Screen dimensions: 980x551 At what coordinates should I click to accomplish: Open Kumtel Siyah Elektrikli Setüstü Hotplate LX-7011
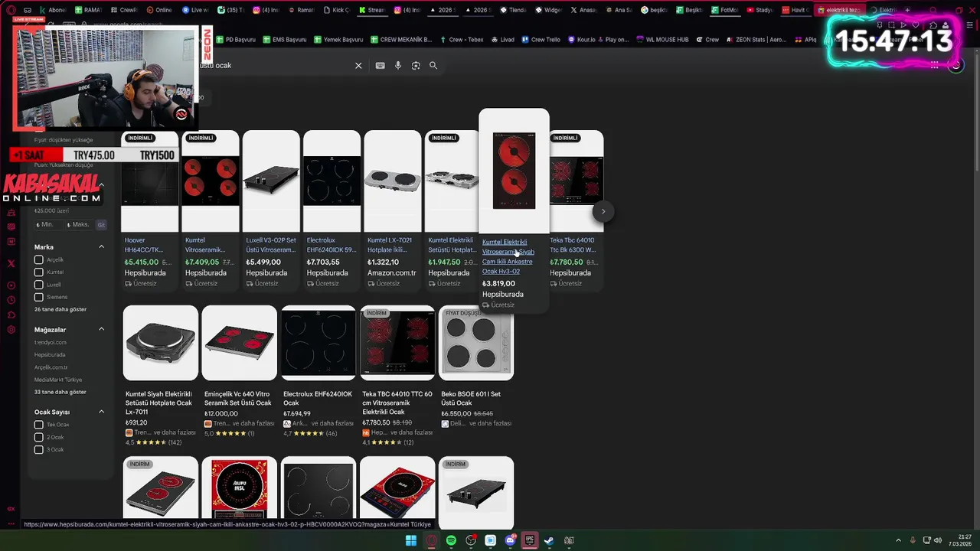click(160, 377)
